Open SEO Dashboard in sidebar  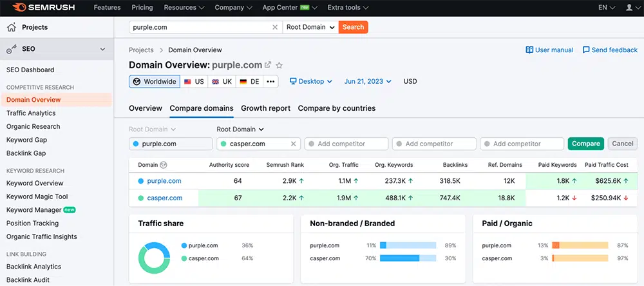tap(30, 70)
